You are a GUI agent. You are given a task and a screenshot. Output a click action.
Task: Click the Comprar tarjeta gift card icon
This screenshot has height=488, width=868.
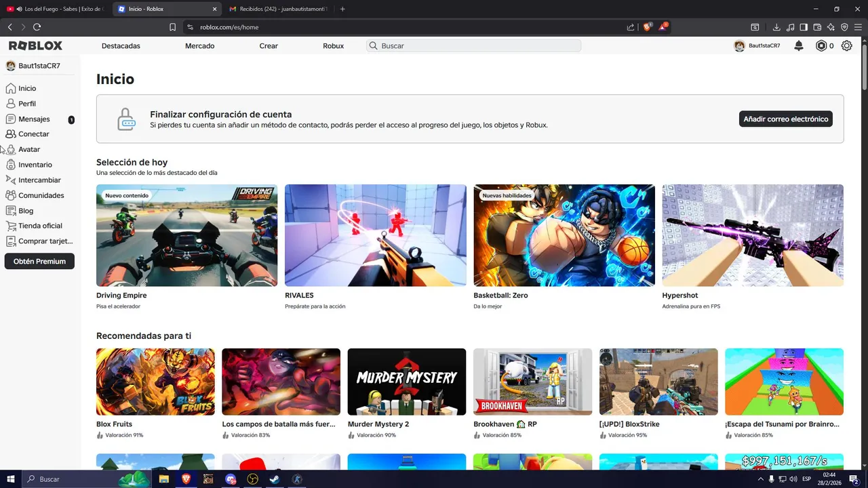click(10, 241)
